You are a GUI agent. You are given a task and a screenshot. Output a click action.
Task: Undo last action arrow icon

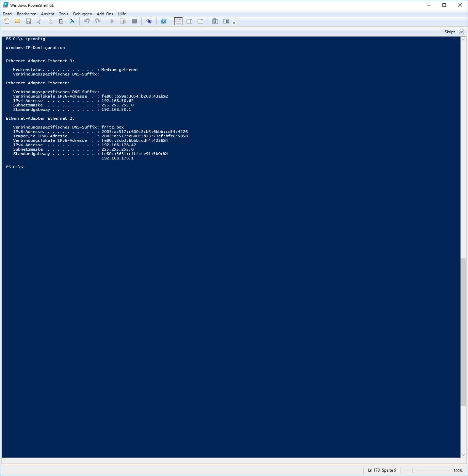(x=87, y=21)
